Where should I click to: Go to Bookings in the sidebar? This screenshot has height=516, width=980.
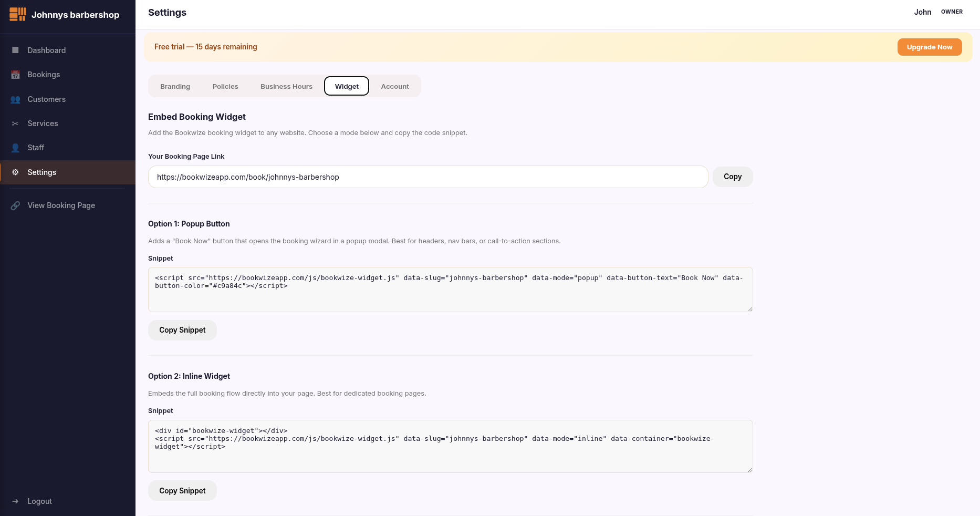(x=68, y=75)
